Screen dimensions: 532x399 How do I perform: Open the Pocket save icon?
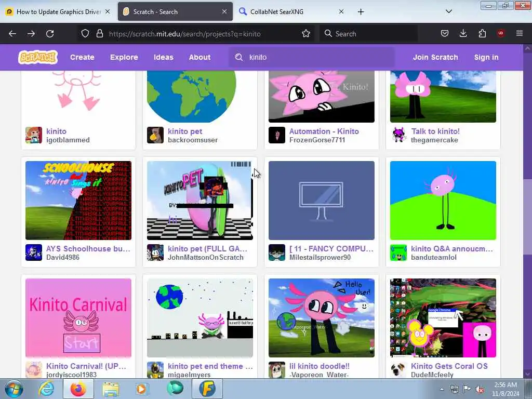tap(445, 33)
